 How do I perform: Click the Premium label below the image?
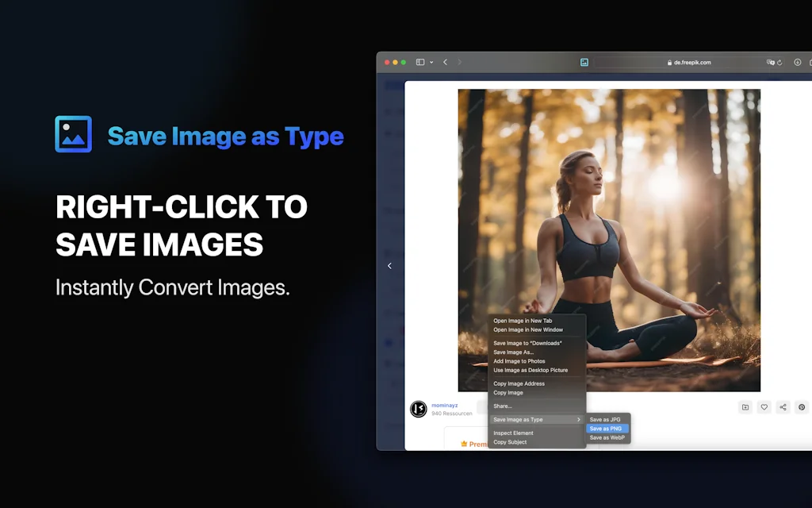479,444
